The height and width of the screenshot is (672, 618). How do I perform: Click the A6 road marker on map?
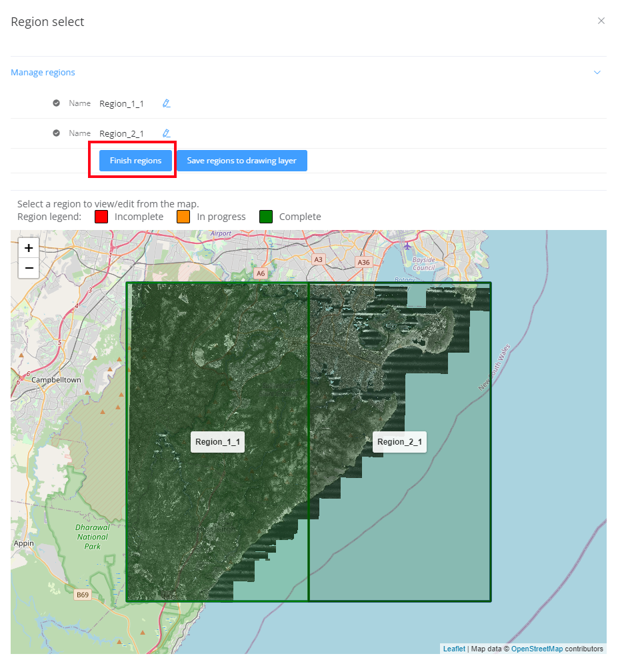click(x=261, y=273)
